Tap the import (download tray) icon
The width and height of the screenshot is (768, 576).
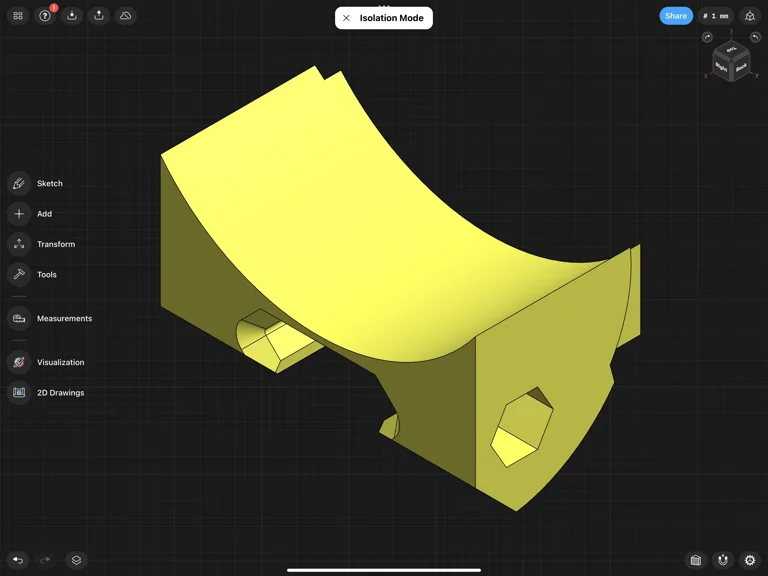[72, 16]
